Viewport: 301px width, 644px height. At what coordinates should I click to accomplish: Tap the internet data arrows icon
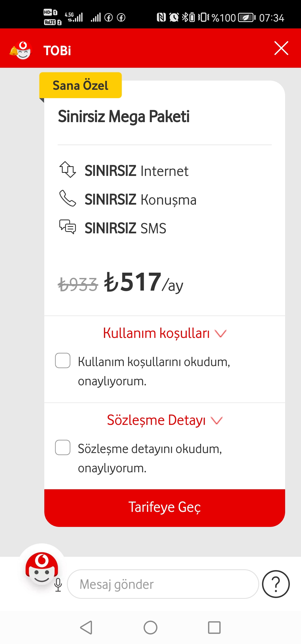click(67, 170)
